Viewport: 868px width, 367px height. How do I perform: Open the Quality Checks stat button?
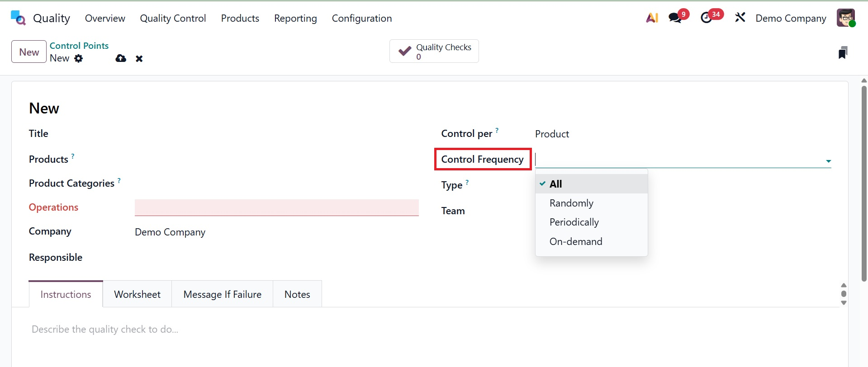(x=434, y=52)
